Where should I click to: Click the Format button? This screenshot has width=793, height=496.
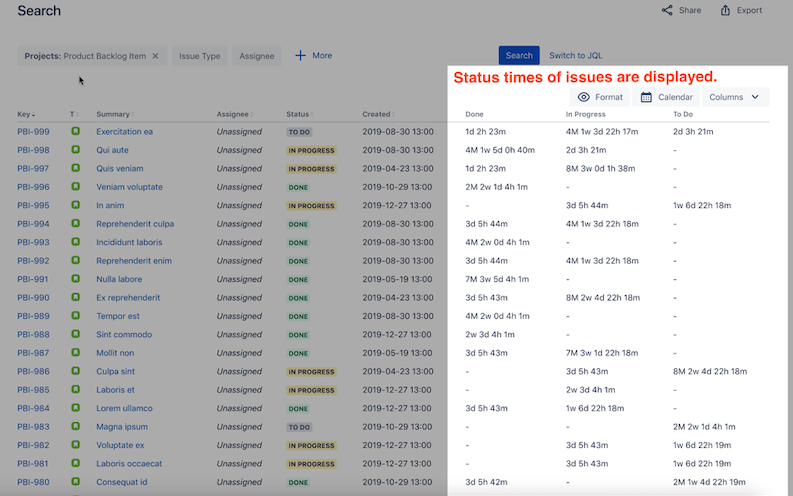(600, 97)
